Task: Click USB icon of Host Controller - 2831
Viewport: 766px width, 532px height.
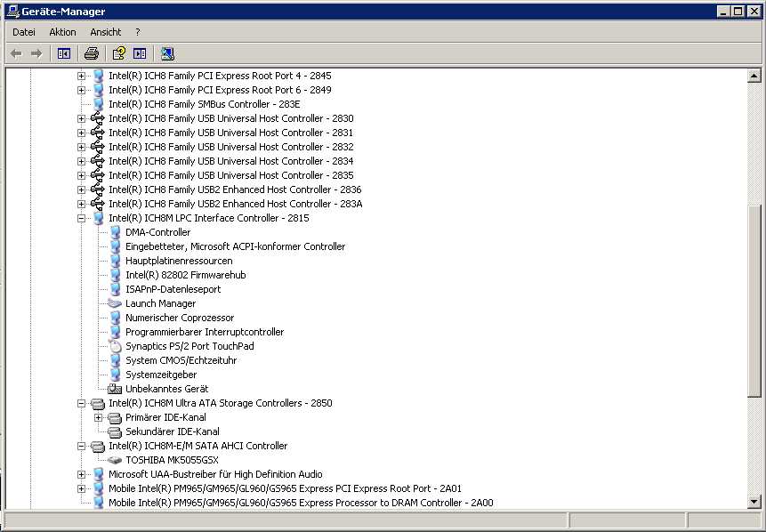Action: coord(98,133)
